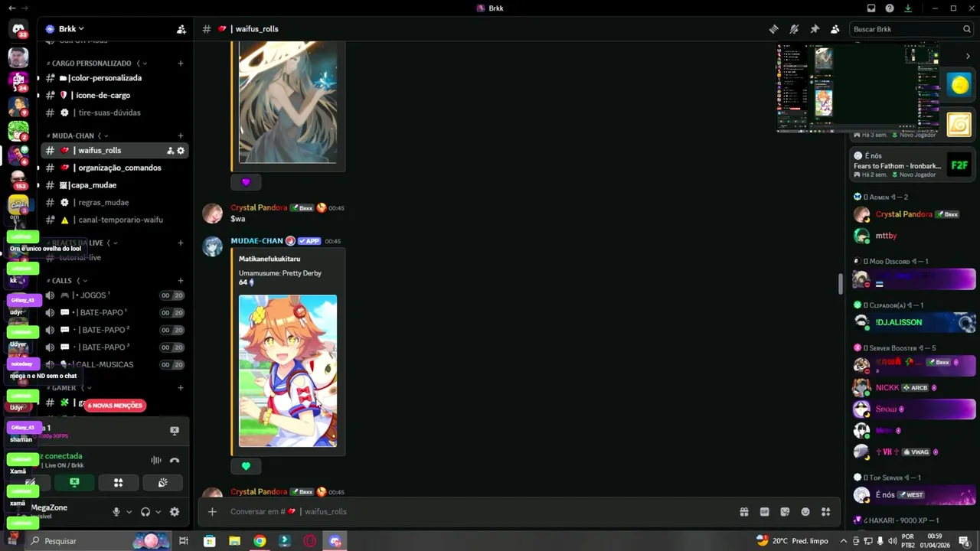Open the Threads icon in channel header

point(774,29)
